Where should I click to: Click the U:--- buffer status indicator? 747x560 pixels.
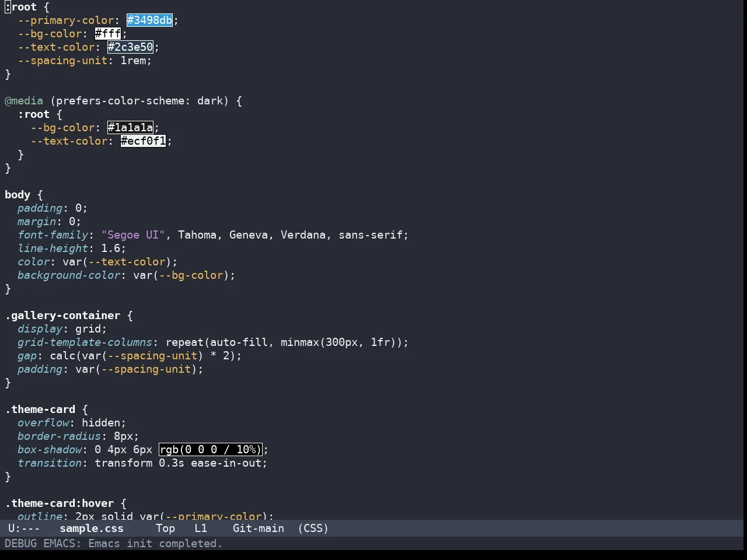(x=24, y=528)
